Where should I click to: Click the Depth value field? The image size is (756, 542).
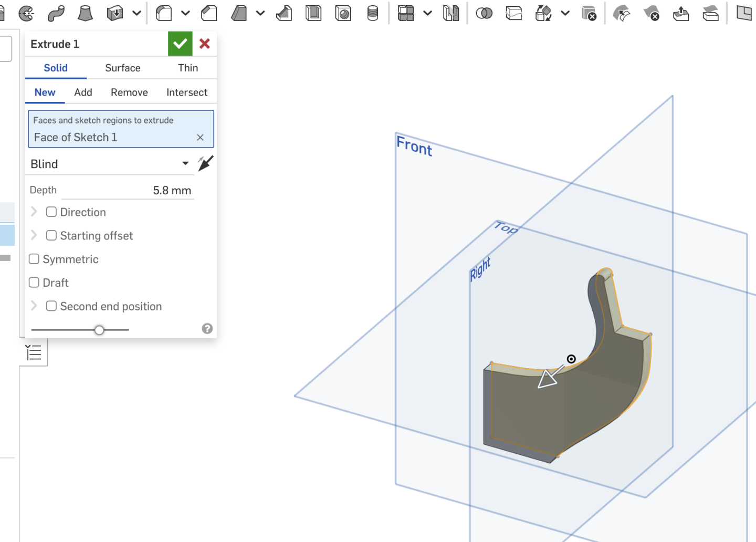pos(147,190)
